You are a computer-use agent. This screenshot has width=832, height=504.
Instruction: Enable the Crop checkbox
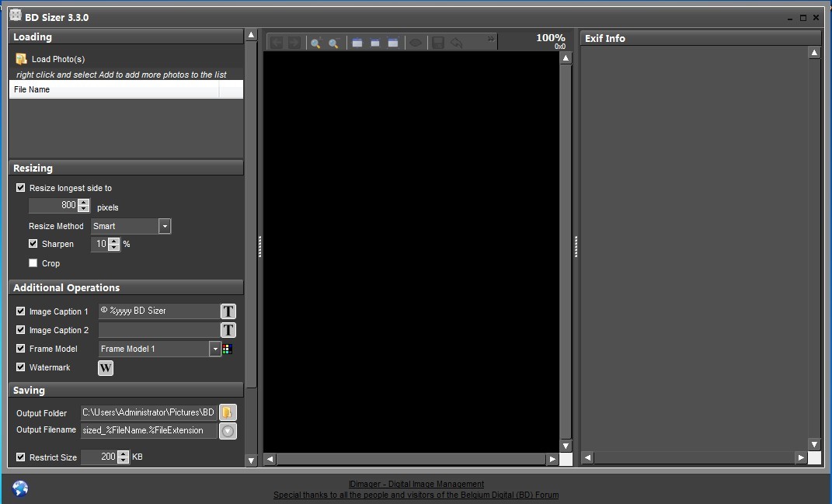coord(33,263)
